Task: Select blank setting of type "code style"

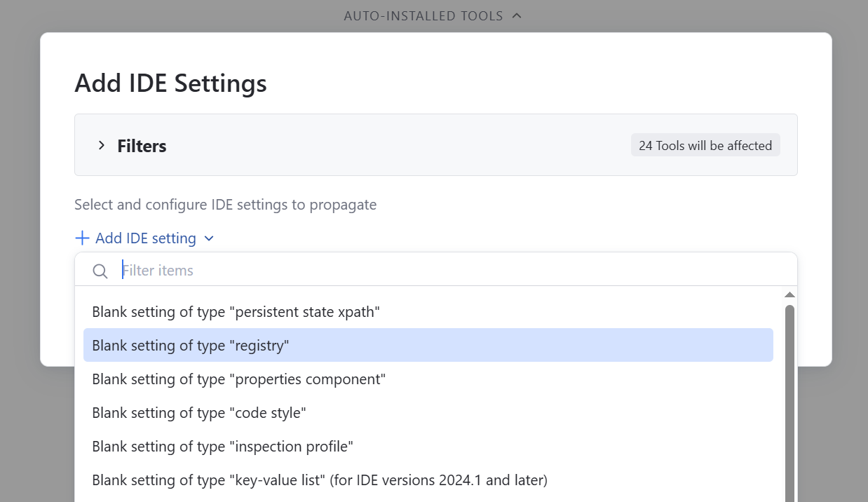Action: point(428,412)
